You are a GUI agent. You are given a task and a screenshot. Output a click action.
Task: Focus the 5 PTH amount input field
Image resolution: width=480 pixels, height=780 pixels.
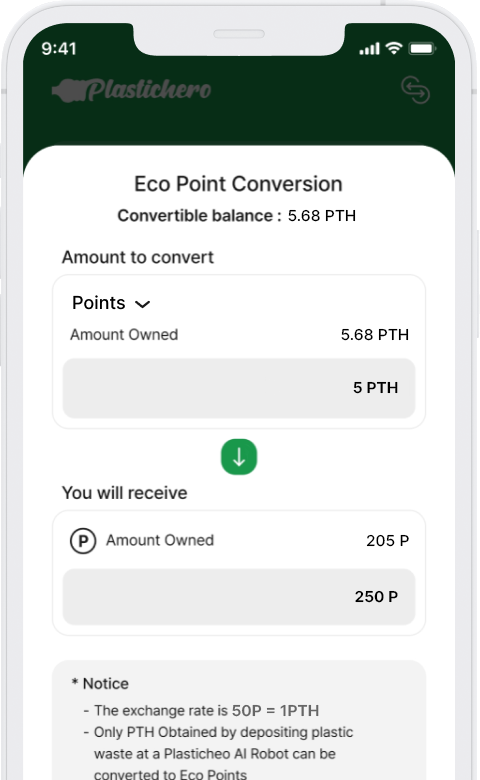coord(239,388)
